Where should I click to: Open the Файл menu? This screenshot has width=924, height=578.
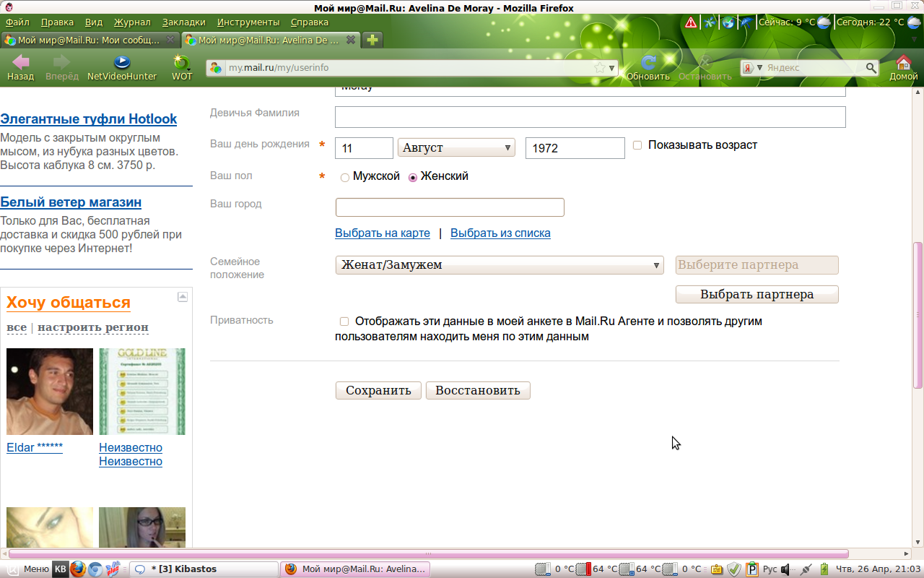pyautogui.click(x=17, y=22)
